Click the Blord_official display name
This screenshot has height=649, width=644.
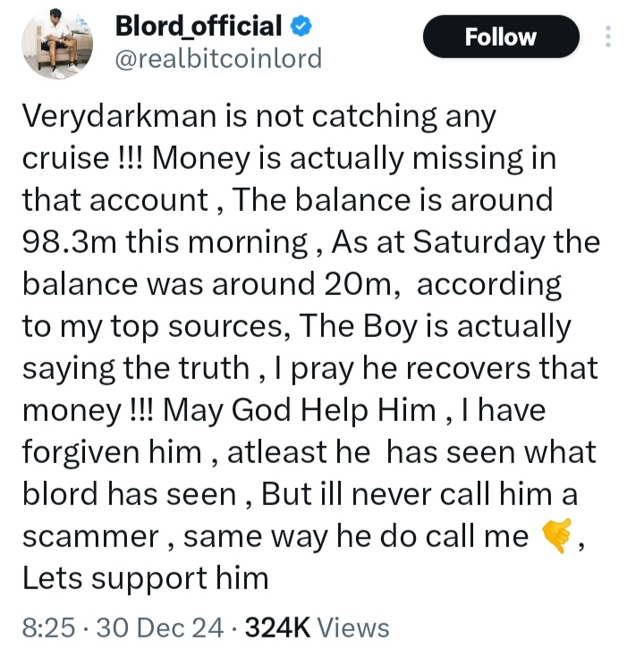[x=199, y=26]
